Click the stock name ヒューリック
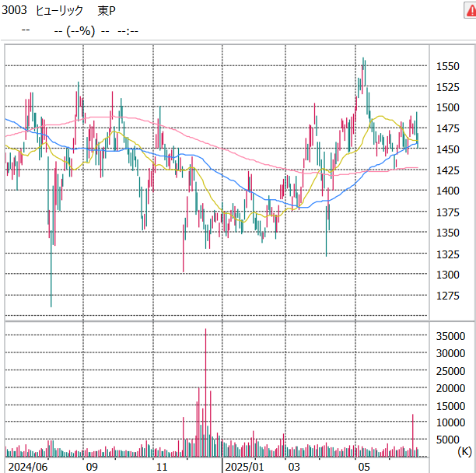 59,10
